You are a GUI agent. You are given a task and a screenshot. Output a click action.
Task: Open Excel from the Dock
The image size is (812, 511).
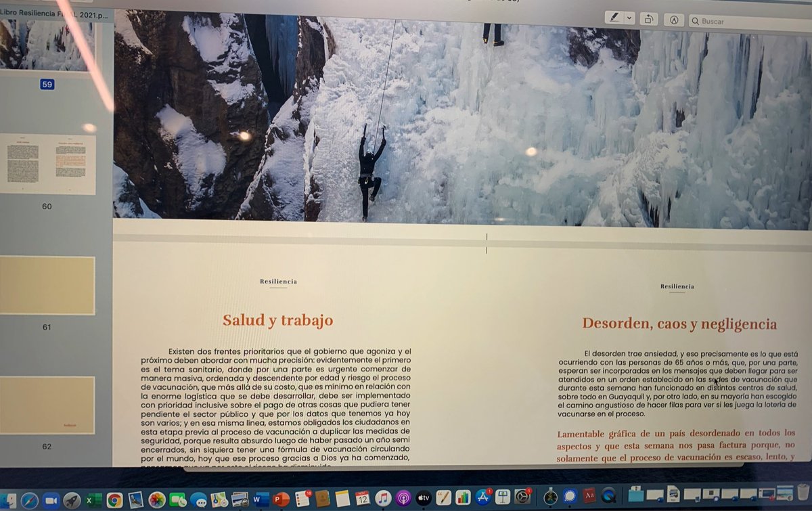click(93, 500)
